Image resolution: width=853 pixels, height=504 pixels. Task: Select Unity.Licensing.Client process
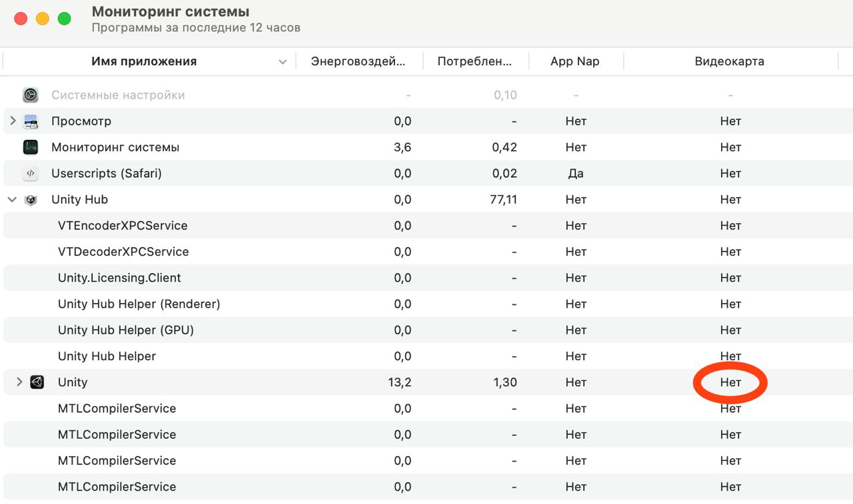coord(119,278)
